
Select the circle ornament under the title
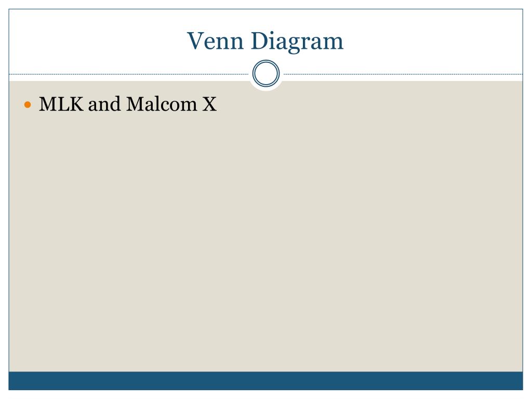(266, 73)
